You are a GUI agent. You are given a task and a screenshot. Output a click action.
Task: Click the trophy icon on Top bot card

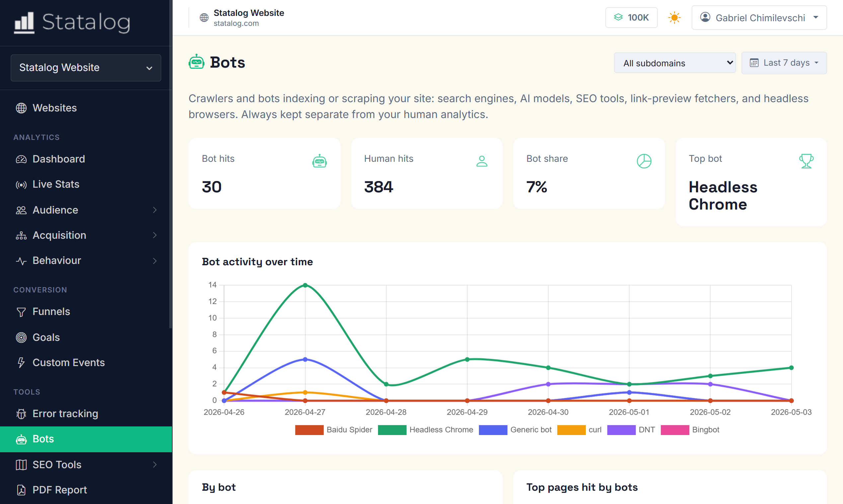click(806, 161)
